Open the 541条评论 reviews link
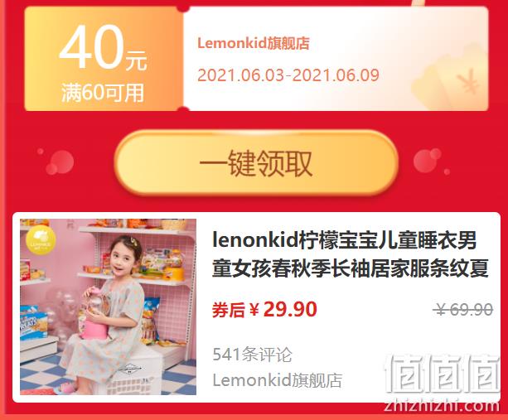The image size is (508, 420). click(x=252, y=355)
